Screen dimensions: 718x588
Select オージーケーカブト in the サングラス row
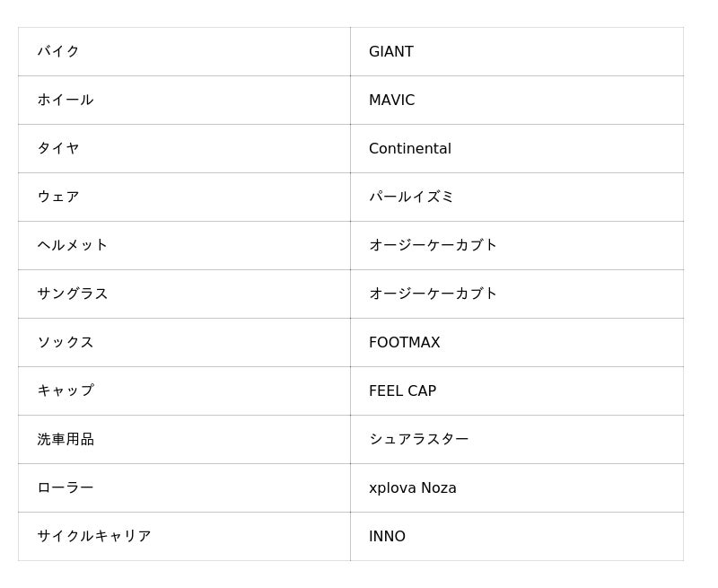(433, 294)
